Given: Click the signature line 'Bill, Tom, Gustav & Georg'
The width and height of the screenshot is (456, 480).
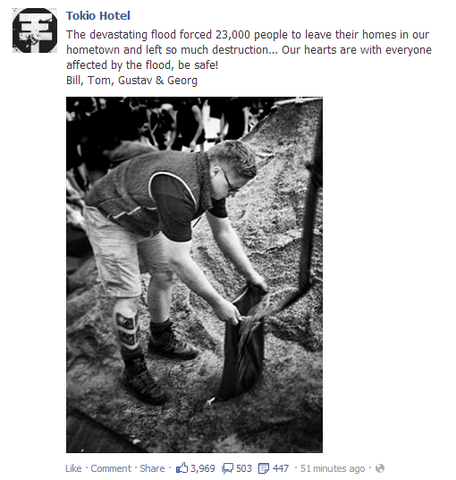Looking at the screenshot, I should (132, 80).
